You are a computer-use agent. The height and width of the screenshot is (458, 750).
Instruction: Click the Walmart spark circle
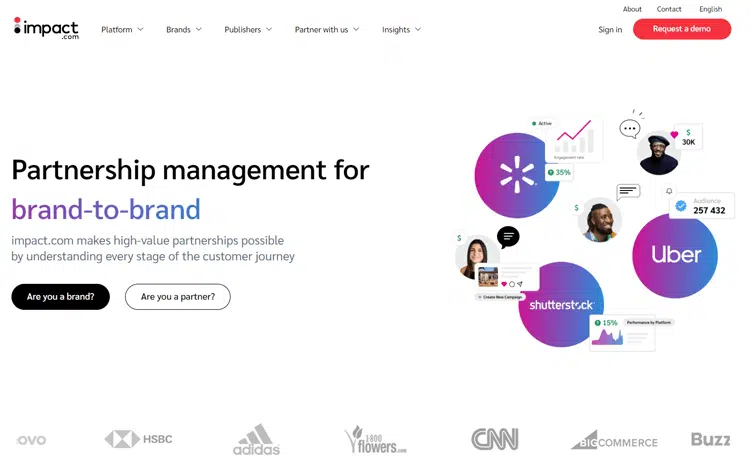[x=516, y=176]
